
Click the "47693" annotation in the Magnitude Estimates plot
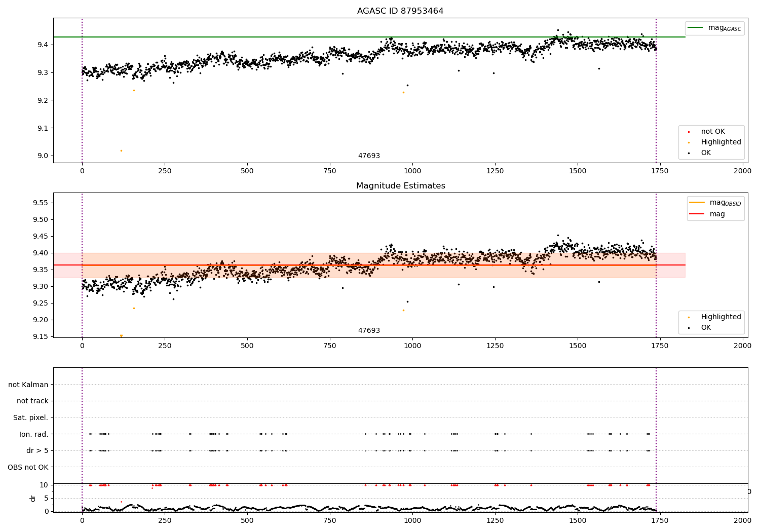[x=369, y=331]
